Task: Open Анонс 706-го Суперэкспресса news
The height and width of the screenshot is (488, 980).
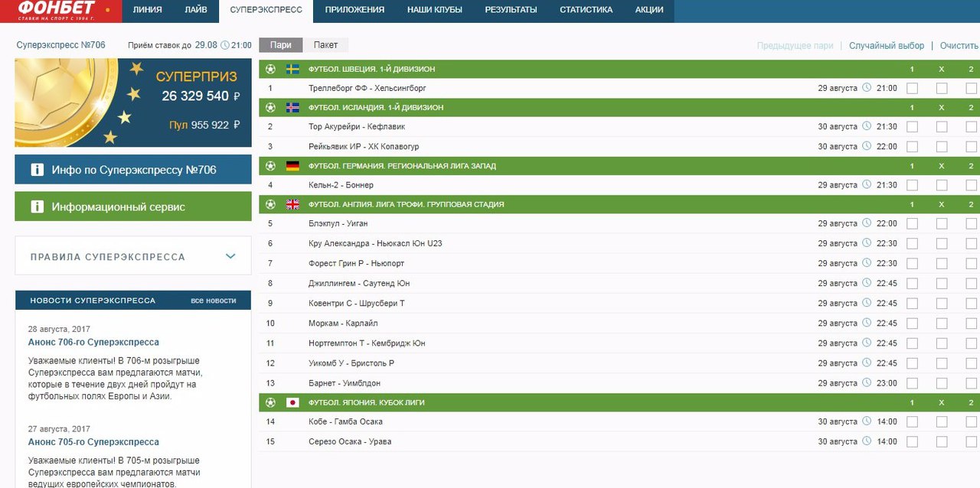Action: coord(93,342)
